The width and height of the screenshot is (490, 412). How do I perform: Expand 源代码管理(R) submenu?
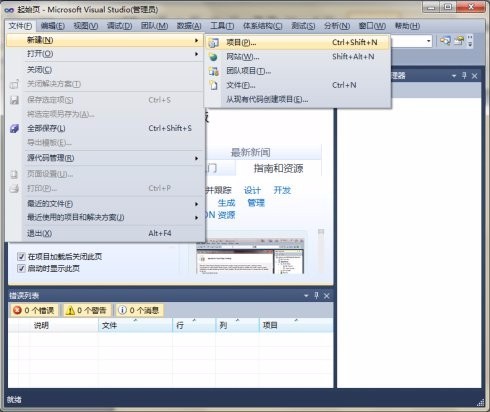(x=105, y=158)
